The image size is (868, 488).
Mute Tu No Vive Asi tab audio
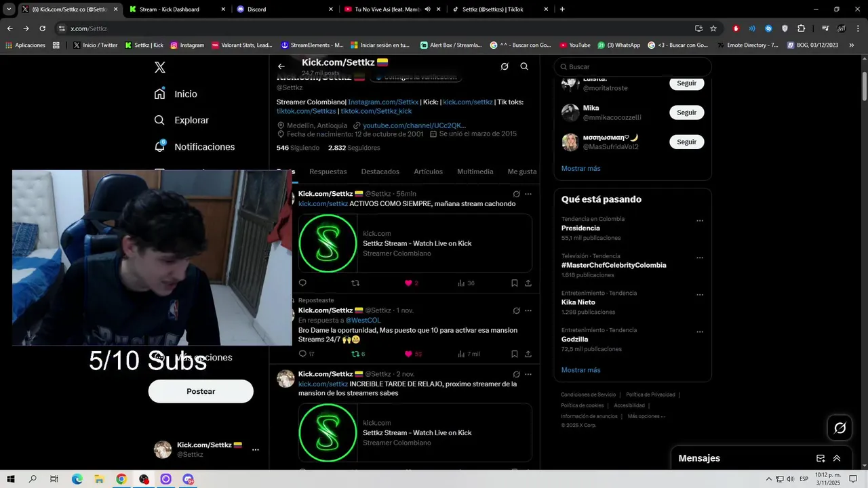coord(427,9)
